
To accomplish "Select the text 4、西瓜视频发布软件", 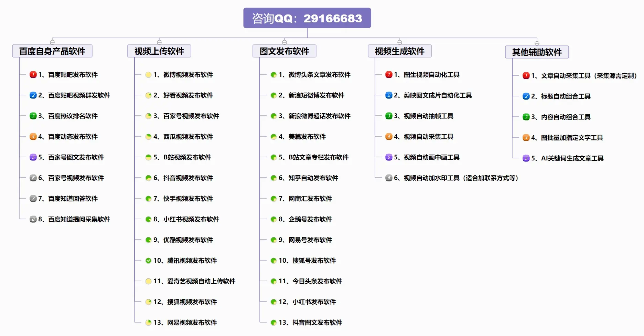I will [x=183, y=137].
